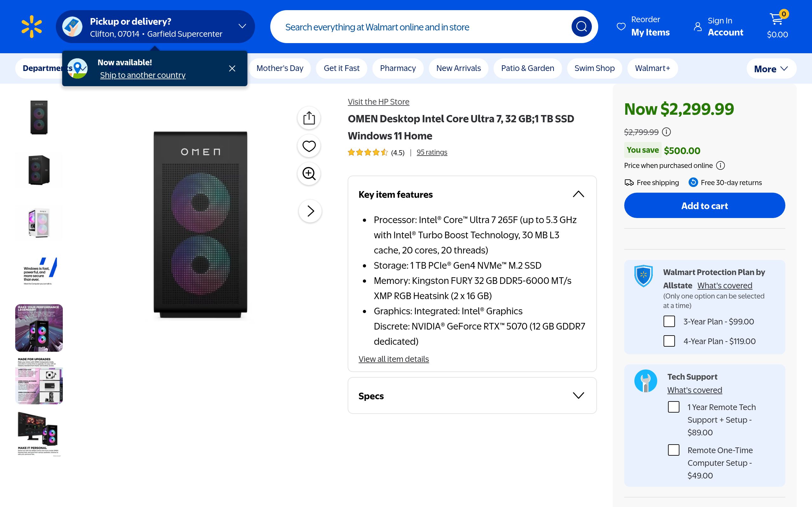Expand the Specs section

coord(578,396)
